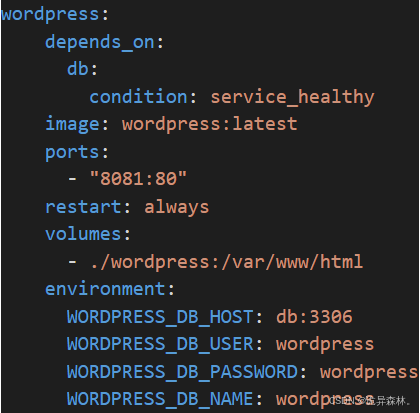Click the WORDPRESS_DB_HOST variable name
This screenshot has width=420, height=413.
pos(160,317)
